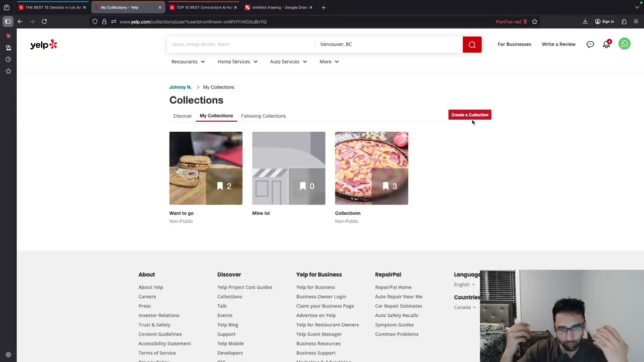Open the Advertise on Yelp link
Image resolution: width=644 pixels, height=362 pixels.
316,315
